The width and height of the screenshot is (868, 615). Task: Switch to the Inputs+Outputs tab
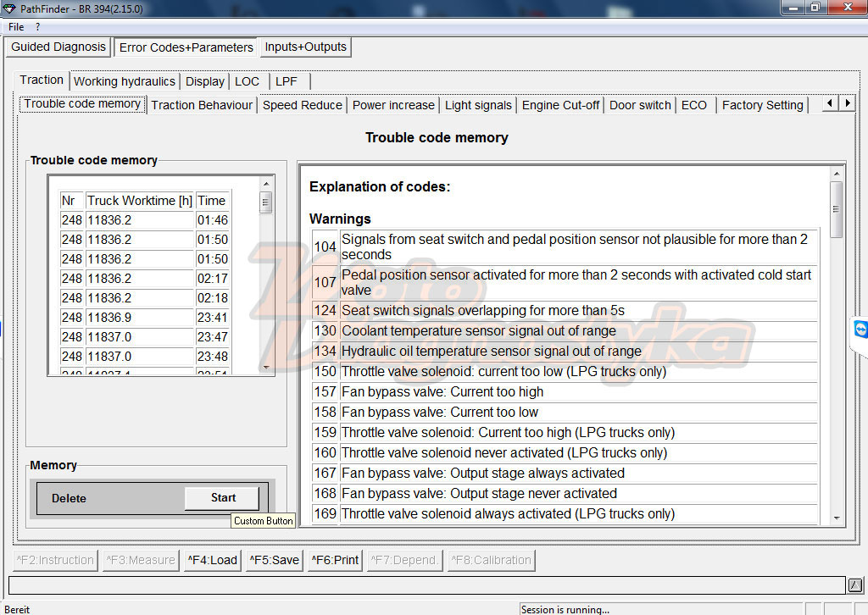305,47
